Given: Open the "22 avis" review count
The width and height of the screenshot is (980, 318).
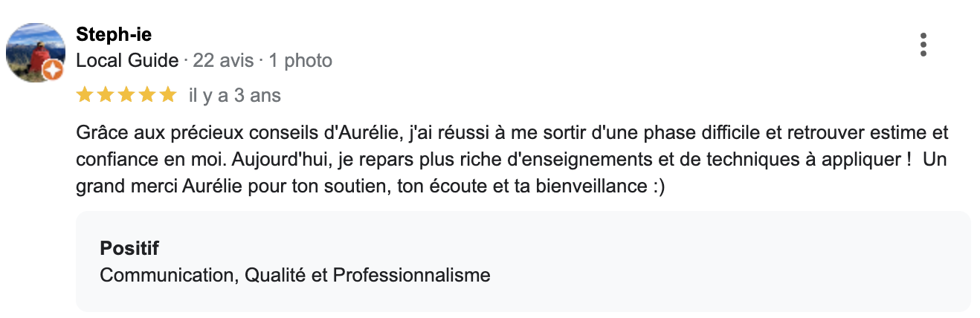Looking at the screenshot, I should 223,60.
